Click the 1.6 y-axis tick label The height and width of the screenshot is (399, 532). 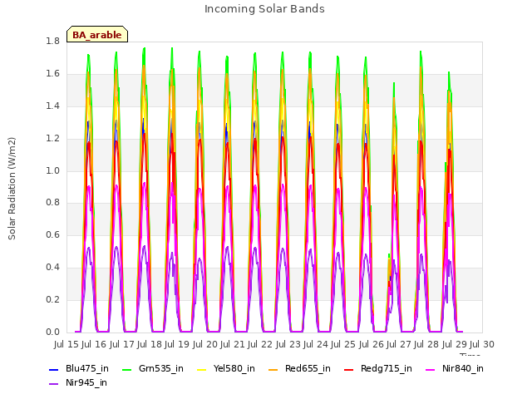click(52, 74)
